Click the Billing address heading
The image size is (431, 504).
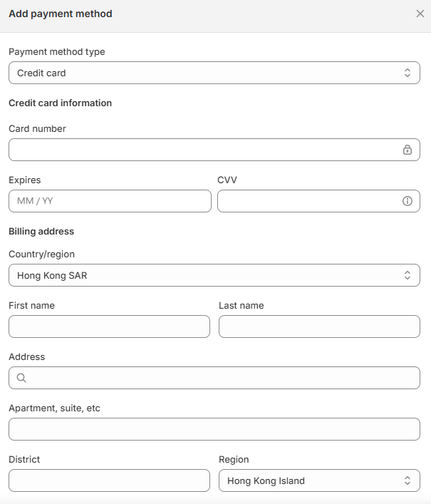tap(41, 231)
